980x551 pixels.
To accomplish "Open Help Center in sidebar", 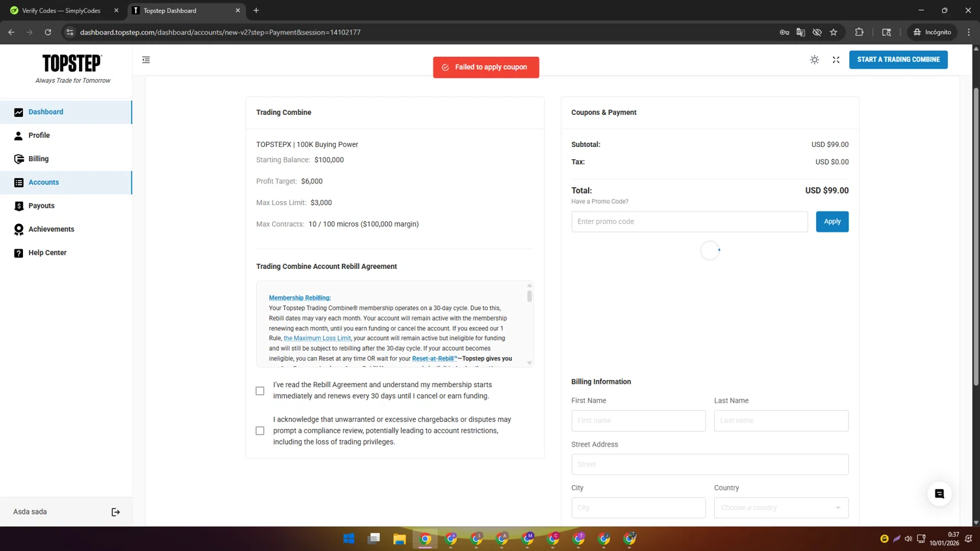I will 66,253.
